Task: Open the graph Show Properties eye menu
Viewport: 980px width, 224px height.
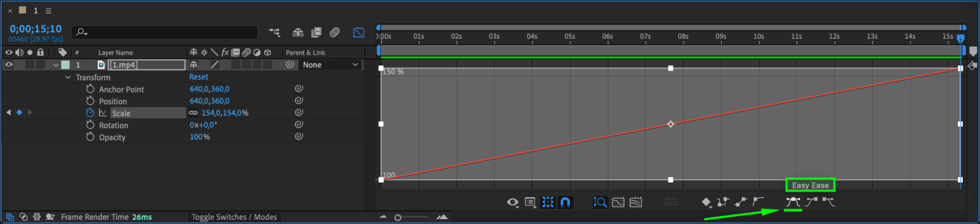Action: point(513,202)
